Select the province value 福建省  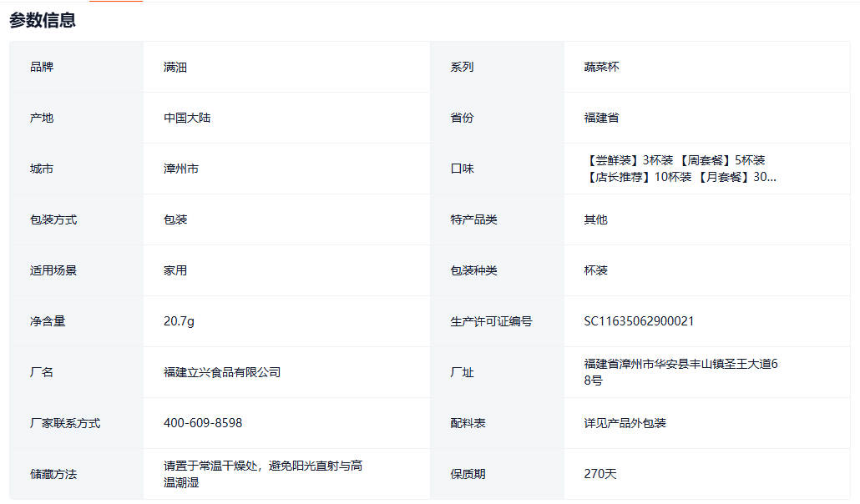click(601, 118)
